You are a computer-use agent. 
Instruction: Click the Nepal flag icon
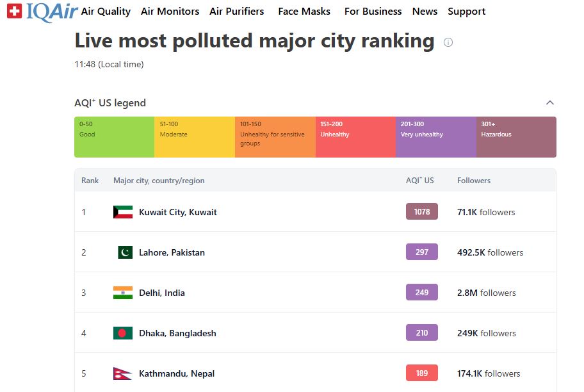pyautogui.click(x=123, y=373)
